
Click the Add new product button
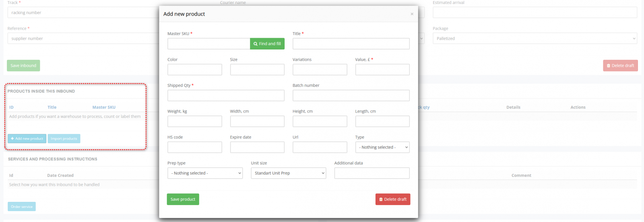(x=27, y=139)
